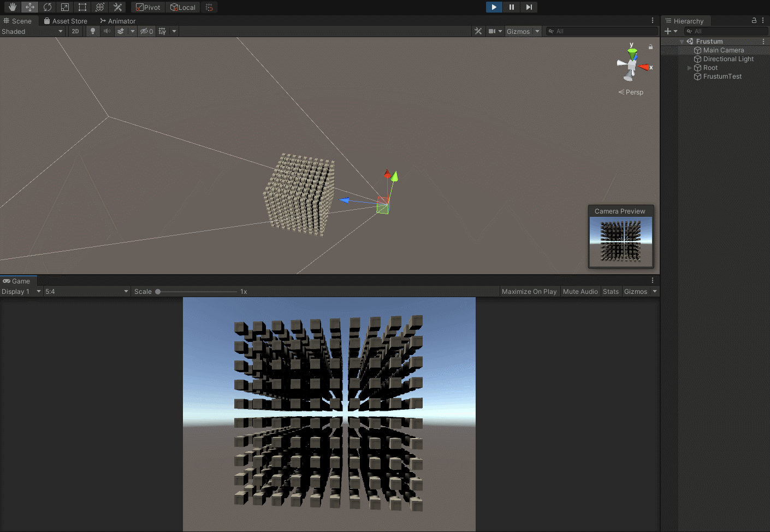
Task: Toggle grid snapping icon in top toolbar
Action: click(209, 7)
